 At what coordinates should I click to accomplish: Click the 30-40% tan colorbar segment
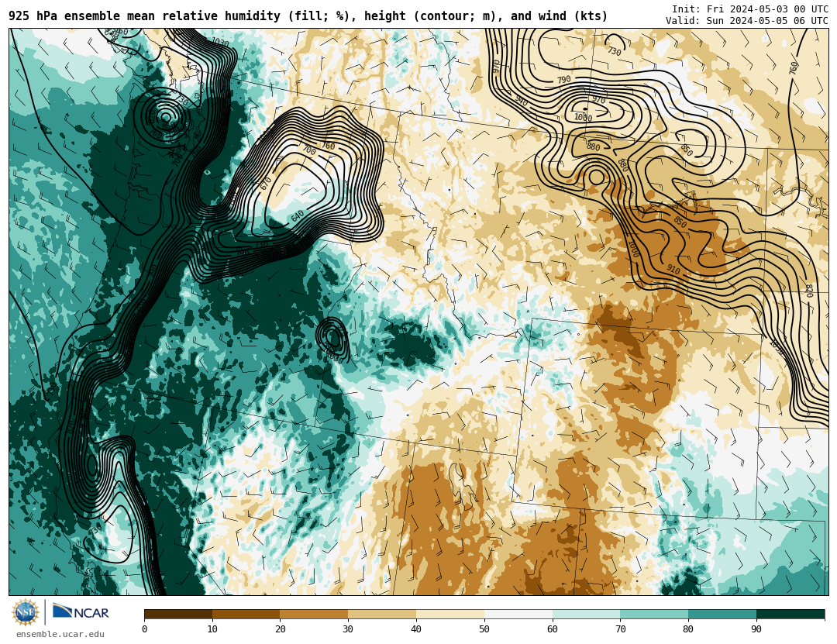pyautogui.click(x=382, y=614)
